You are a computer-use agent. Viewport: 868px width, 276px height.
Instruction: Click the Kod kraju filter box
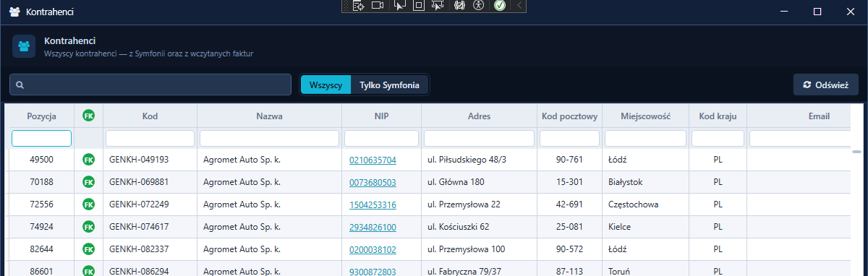[x=718, y=138]
